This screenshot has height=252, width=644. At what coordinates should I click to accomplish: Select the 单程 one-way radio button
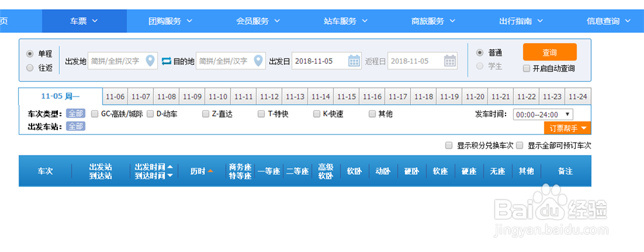30,53
